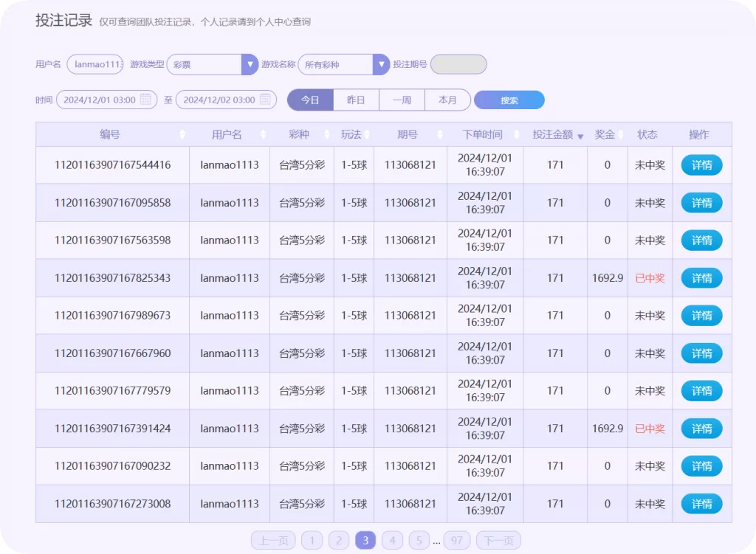This screenshot has width=756, height=554.
Task: Click the 编号 column header label
Action: pos(110,134)
